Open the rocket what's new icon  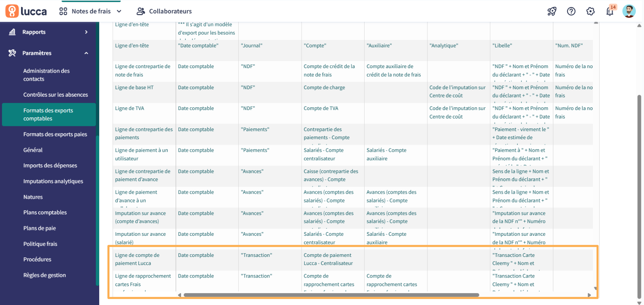[552, 11]
